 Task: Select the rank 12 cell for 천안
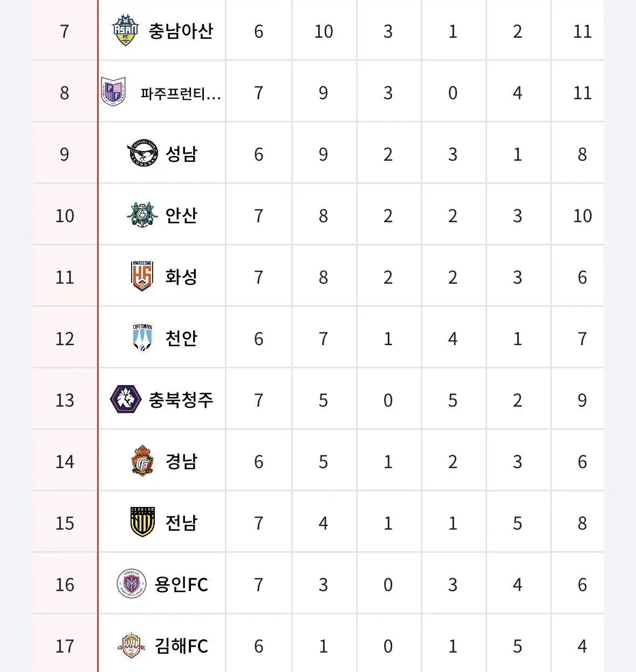(x=65, y=339)
